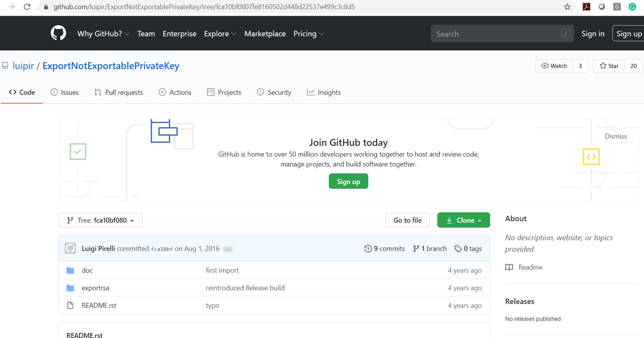This screenshot has height=338, width=644.
Task: Open the 'first import' commit message
Action: (x=222, y=270)
